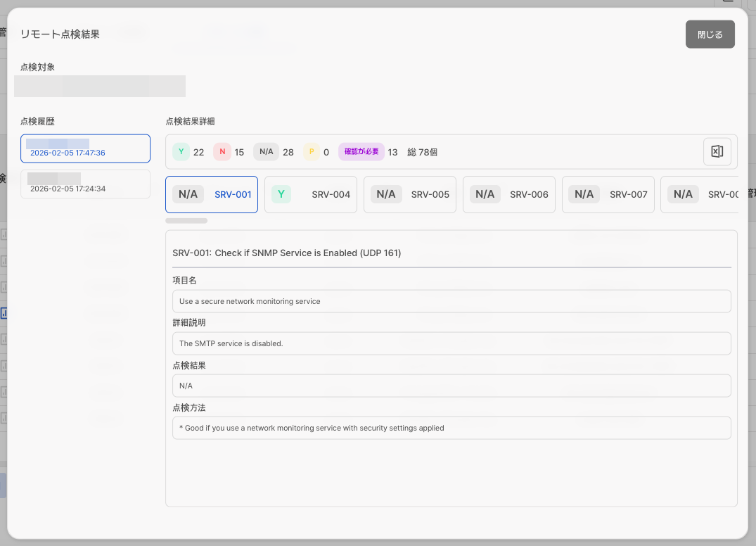The width and height of the screenshot is (756, 546).
Task: Click the 詳細説明 text field
Action: point(451,343)
